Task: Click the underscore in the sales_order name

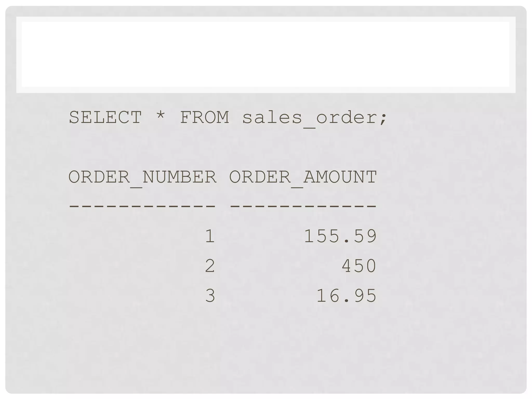Action: (309, 127)
